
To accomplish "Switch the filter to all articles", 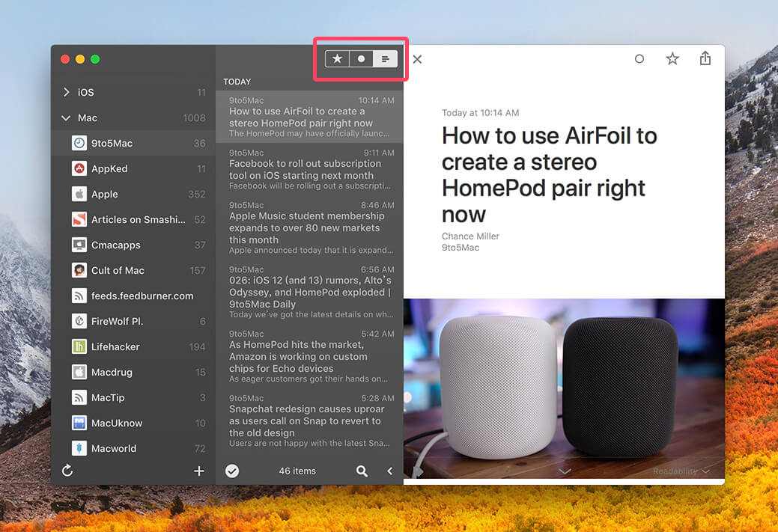I will click(385, 59).
